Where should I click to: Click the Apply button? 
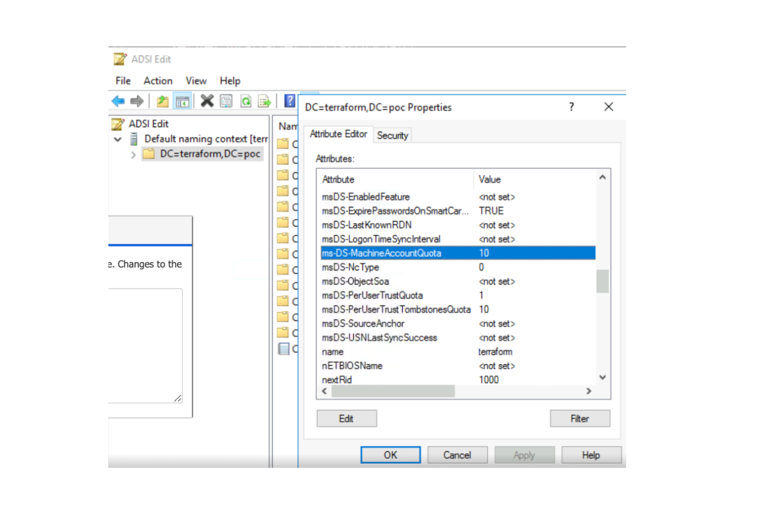(524, 455)
